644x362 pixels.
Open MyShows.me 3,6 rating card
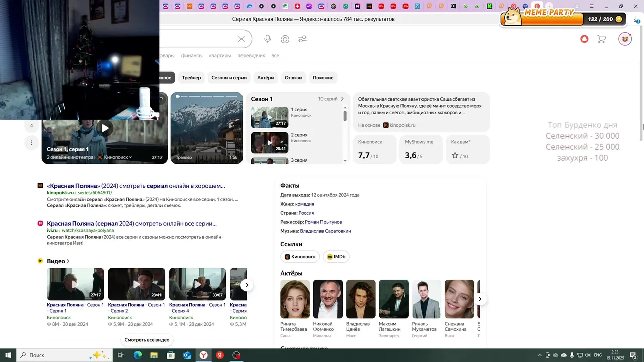coord(421,149)
